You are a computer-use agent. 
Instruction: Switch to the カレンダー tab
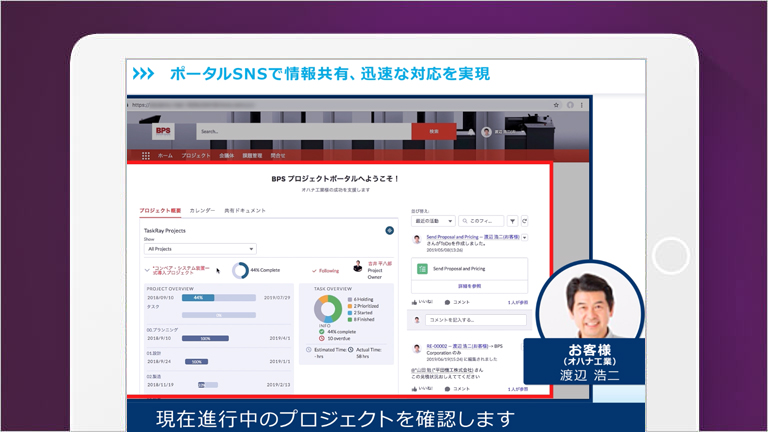point(202,211)
